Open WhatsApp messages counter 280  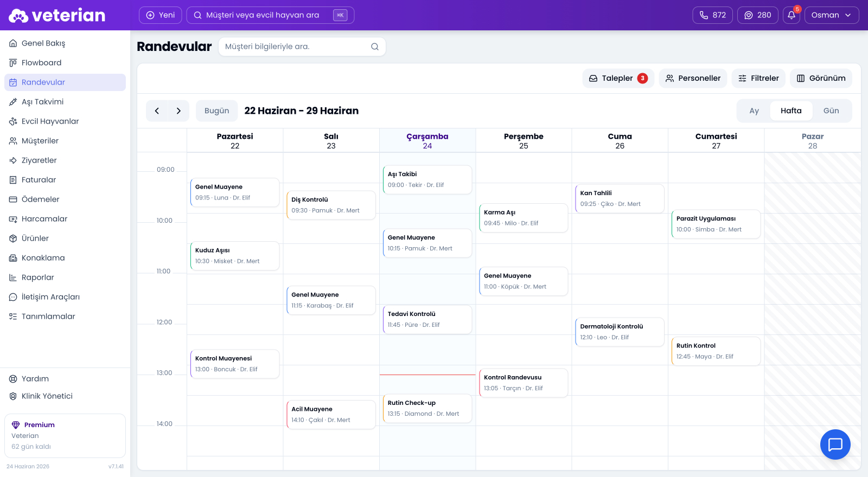[x=758, y=15]
